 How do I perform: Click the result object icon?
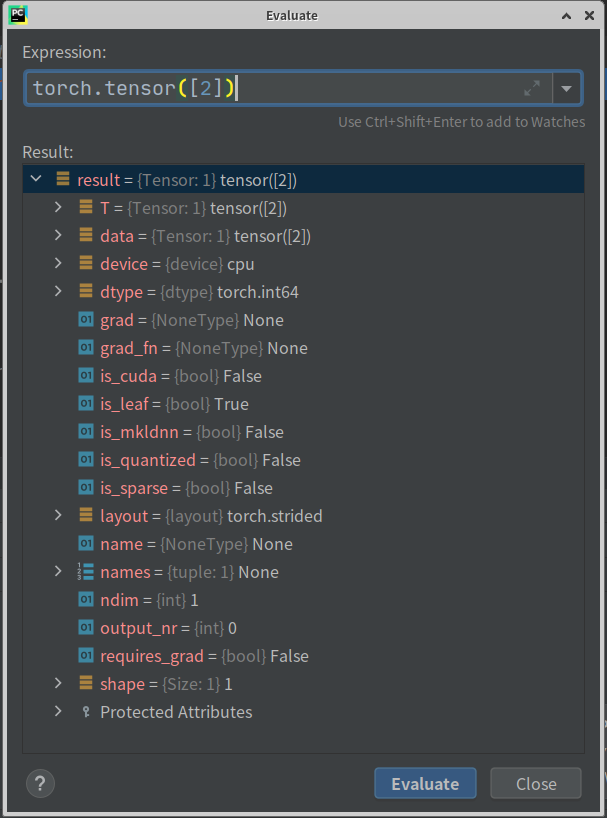point(63,179)
